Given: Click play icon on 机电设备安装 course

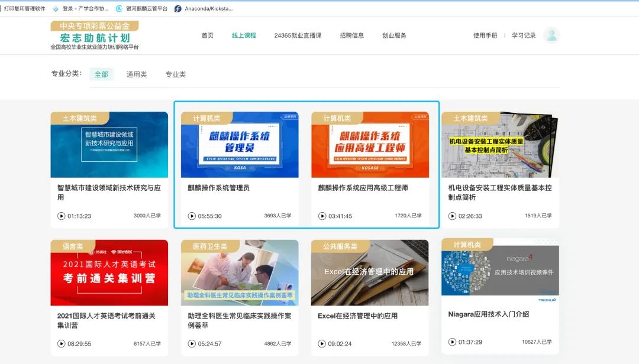Looking at the screenshot, I should coord(453,216).
